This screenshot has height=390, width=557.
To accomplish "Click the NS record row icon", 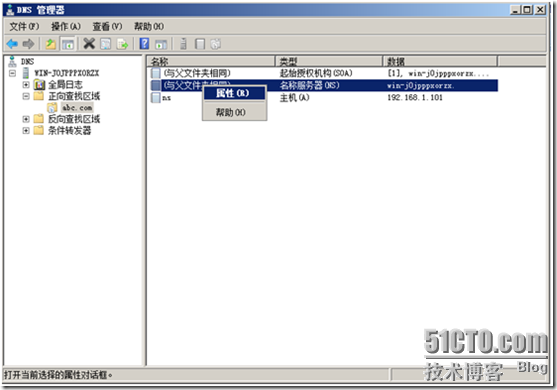I will pos(156,85).
